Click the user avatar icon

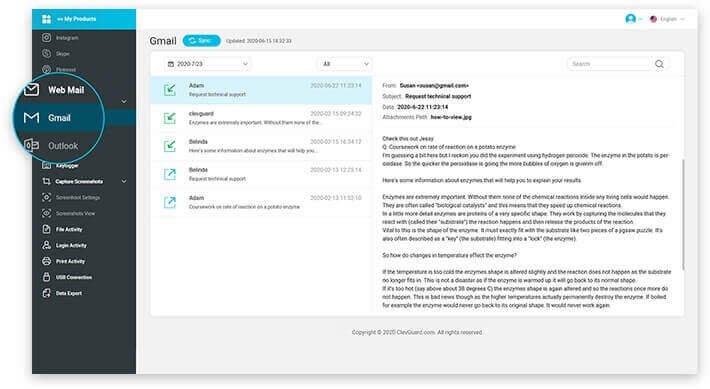(x=630, y=19)
